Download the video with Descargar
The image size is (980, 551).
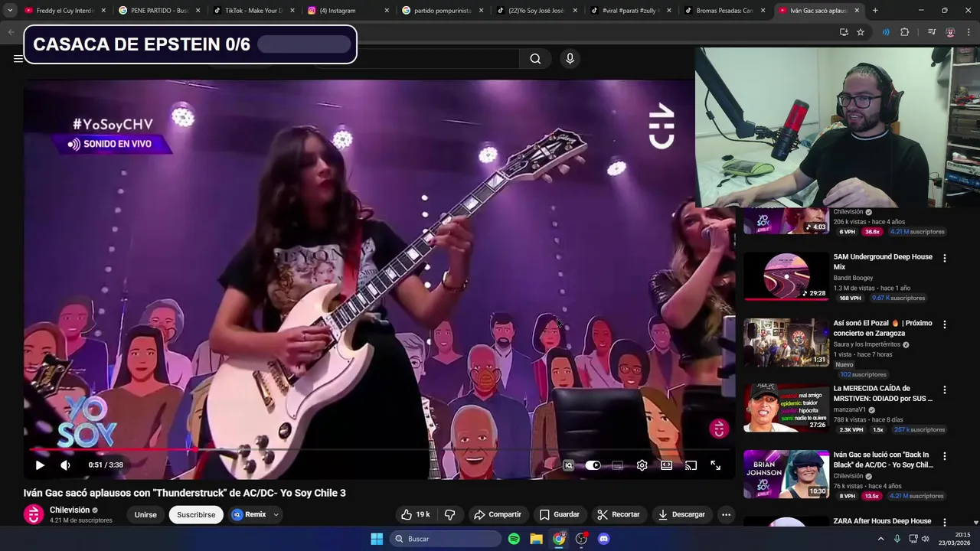681,514
